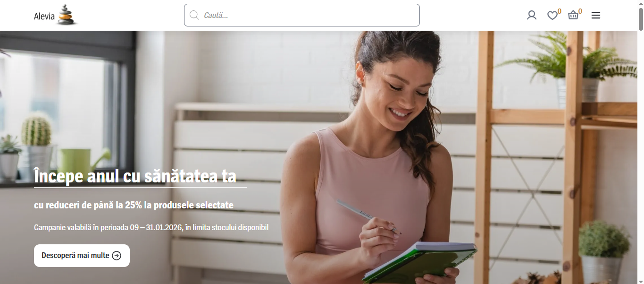Image resolution: width=644 pixels, height=284 pixels.
Task: Go home via the Alevia brand name
Action: (44, 17)
